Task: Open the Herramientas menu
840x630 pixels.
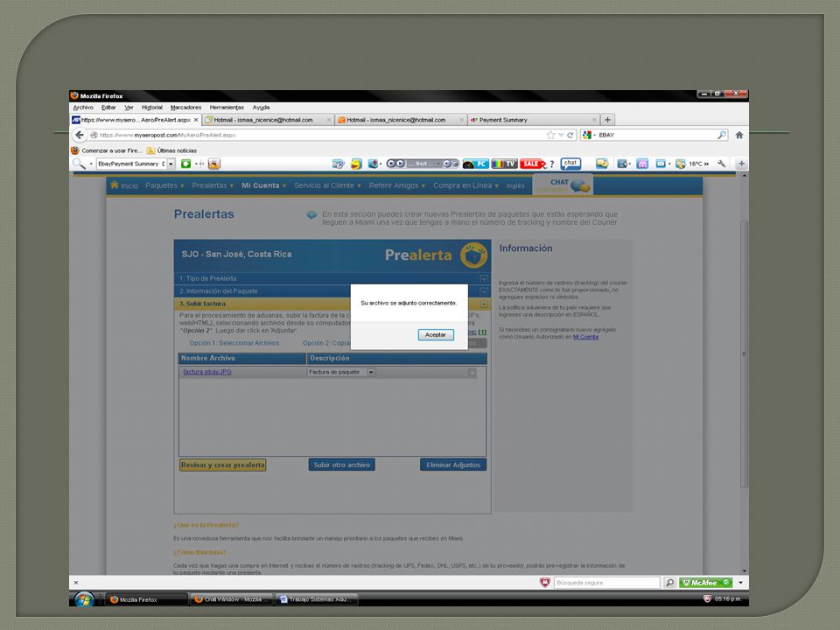Action: (227, 107)
